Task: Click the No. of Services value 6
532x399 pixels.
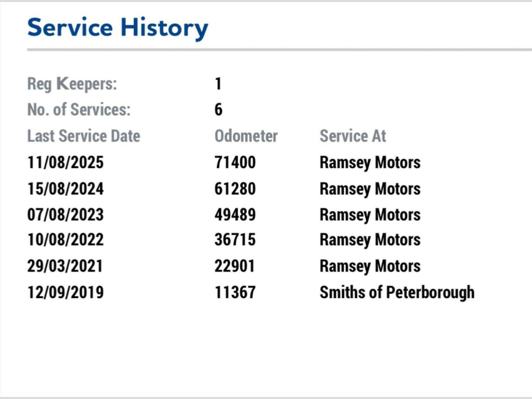Action: click(x=218, y=110)
